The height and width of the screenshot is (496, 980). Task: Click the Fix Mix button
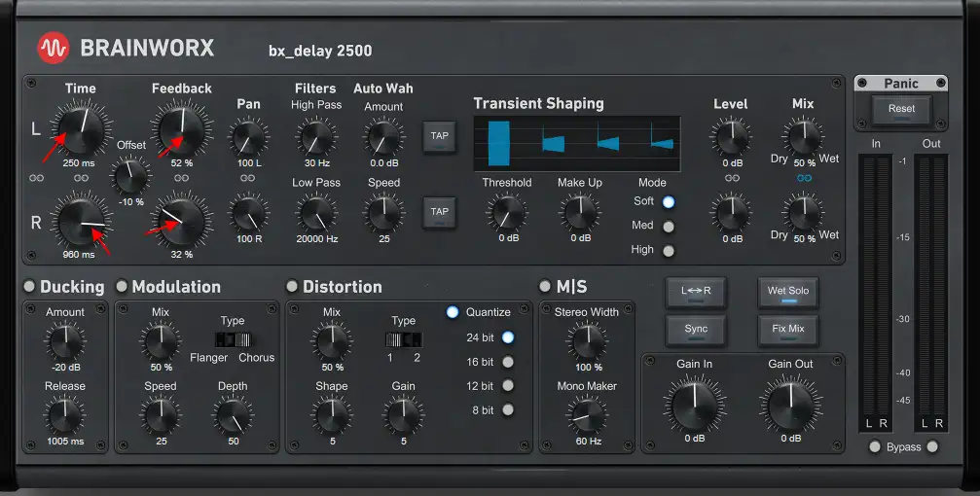point(788,331)
